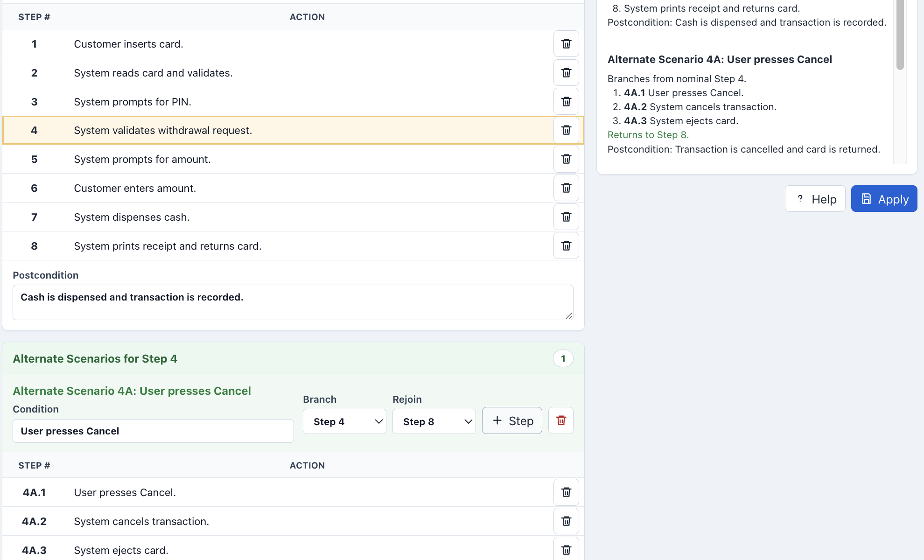Delete step 8 prints receipt

(566, 246)
